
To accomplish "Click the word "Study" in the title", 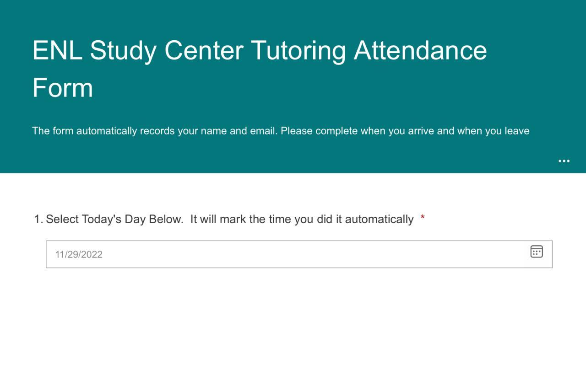I will click(123, 50).
